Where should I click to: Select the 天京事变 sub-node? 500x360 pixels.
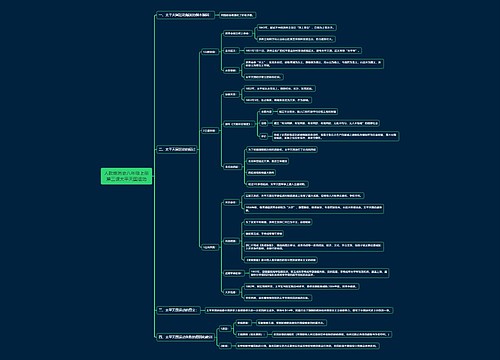[230, 202]
